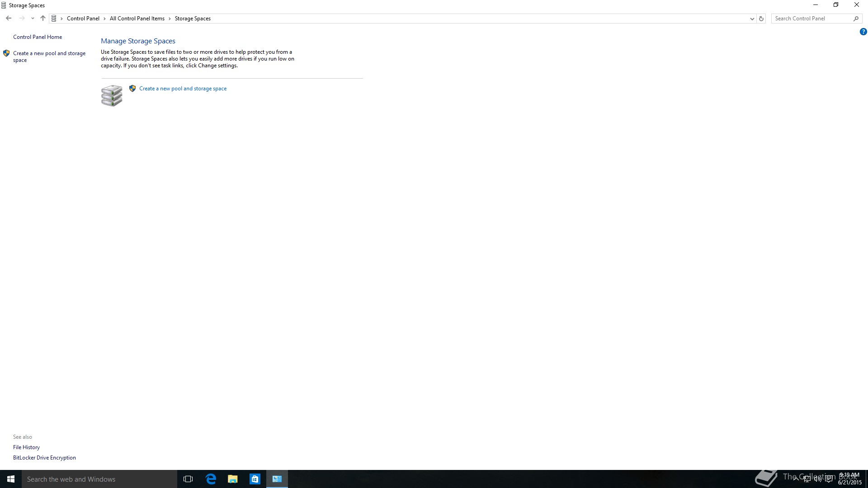
Task: Select All Control Panel Items breadcrumb
Action: (x=137, y=19)
